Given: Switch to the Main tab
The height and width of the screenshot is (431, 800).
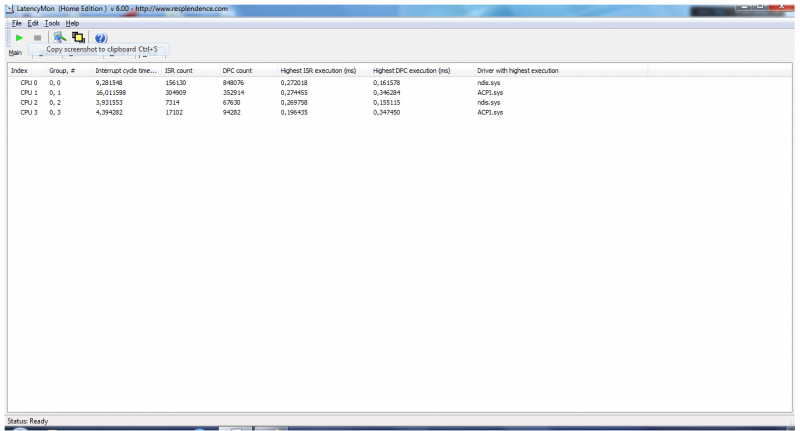Looking at the screenshot, I should point(15,53).
